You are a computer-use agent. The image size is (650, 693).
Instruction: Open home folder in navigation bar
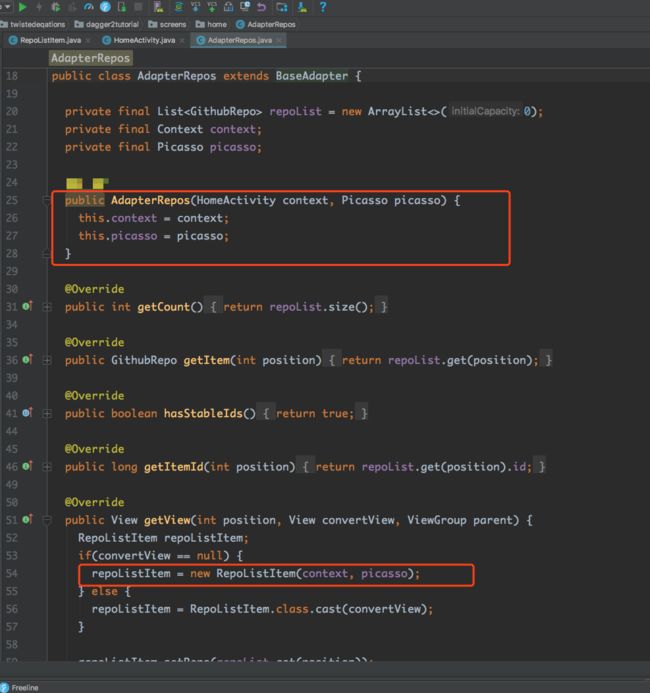211,24
